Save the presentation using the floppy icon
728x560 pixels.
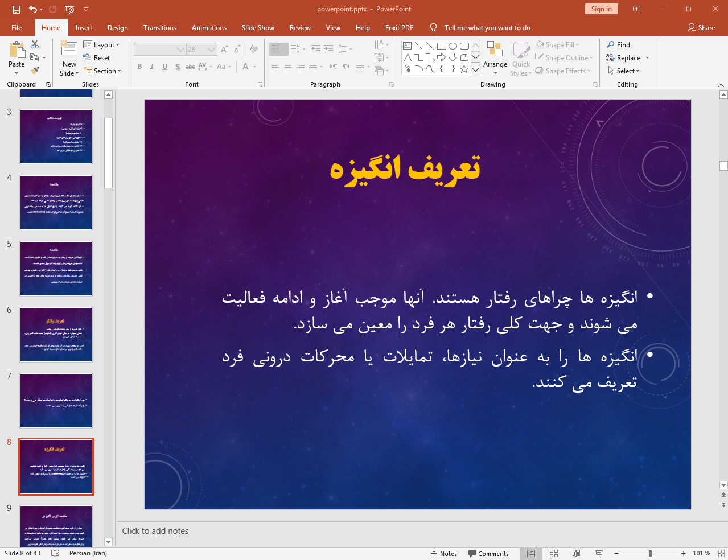click(16, 9)
